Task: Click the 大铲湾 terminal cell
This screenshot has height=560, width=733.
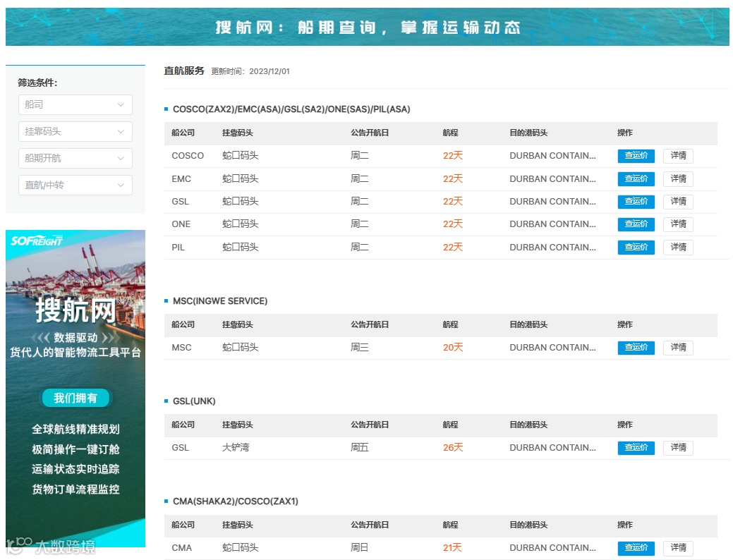Action: point(236,448)
